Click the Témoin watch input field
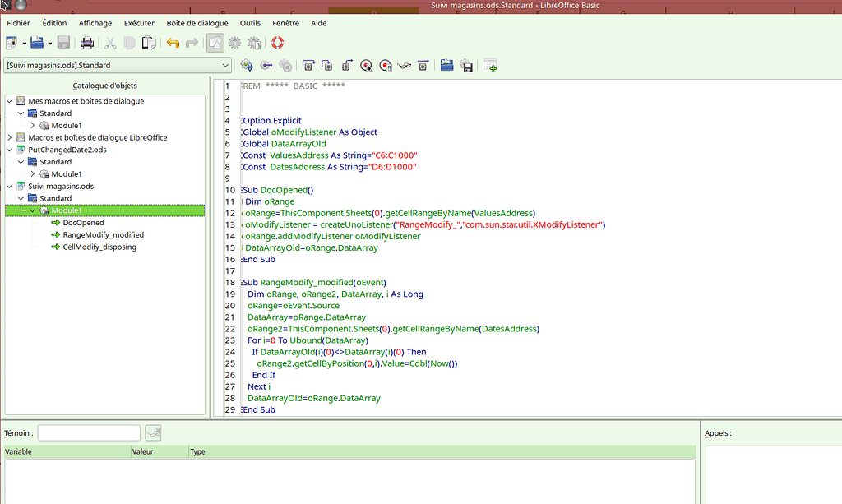This screenshot has width=842, height=504. (x=89, y=432)
